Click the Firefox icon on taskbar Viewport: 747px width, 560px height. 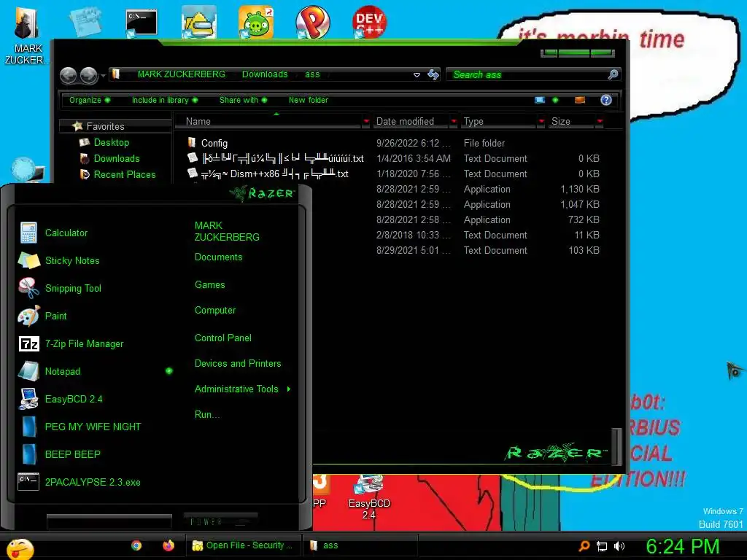coord(169,545)
